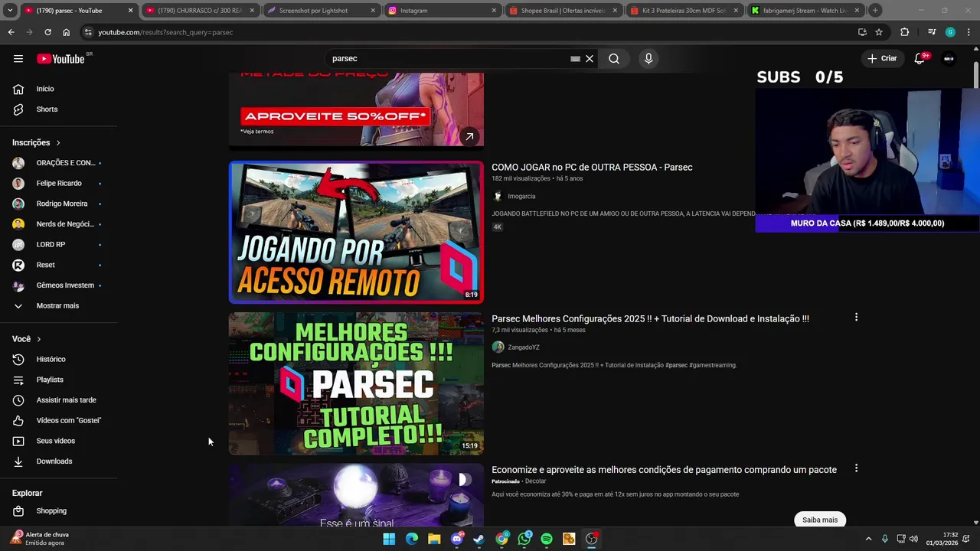Show hidden system tray icons
This screenshot has height=551, width=980.
tap(868, 539)
